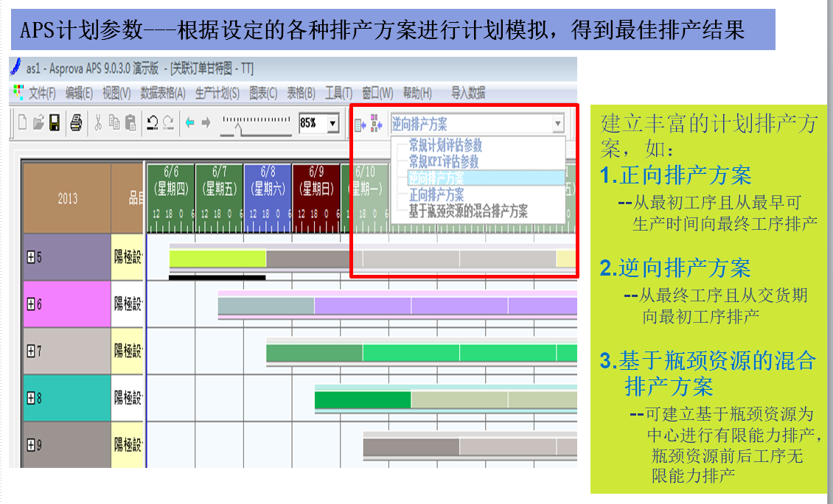Click the New document icon
Screen dimensions: 833x504
[x=22, y=124]
